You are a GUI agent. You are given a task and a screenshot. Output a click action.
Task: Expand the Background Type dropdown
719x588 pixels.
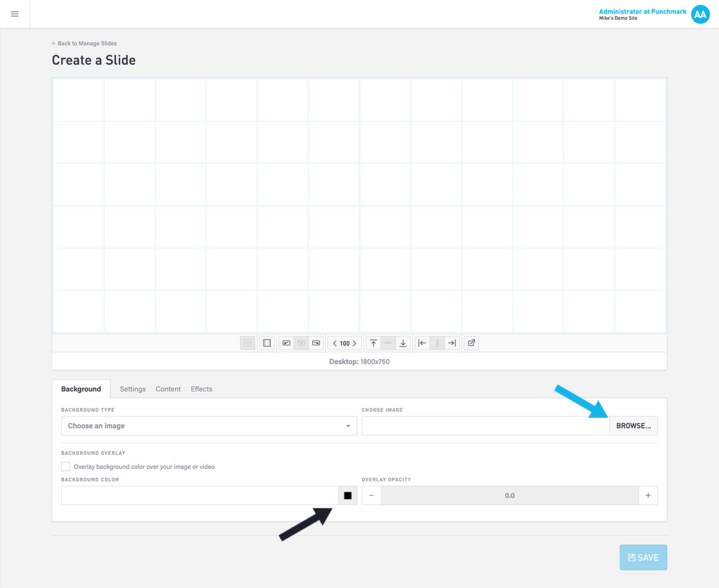[209, 426]
